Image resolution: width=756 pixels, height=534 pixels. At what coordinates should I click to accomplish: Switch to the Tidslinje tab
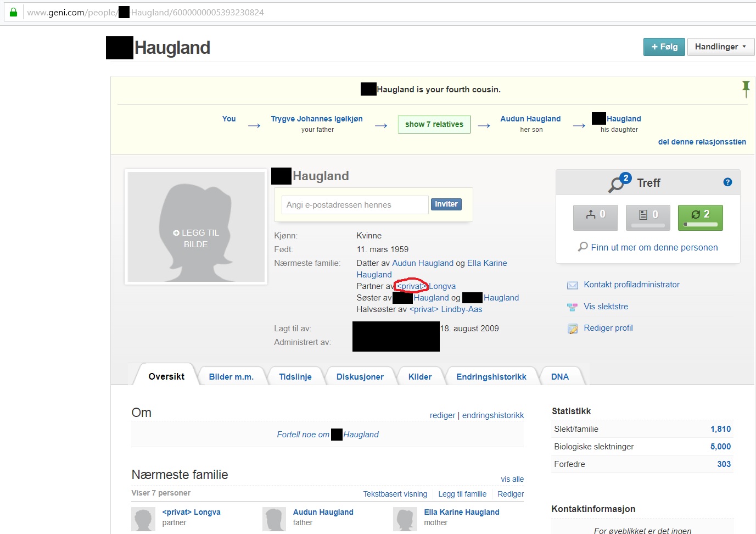[x=295, y=377]
